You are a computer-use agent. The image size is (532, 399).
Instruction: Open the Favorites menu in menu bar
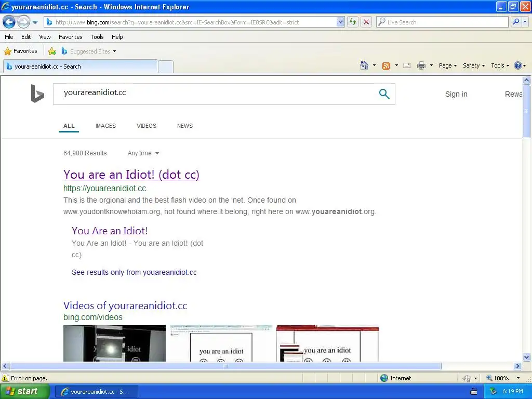point(71,37)
